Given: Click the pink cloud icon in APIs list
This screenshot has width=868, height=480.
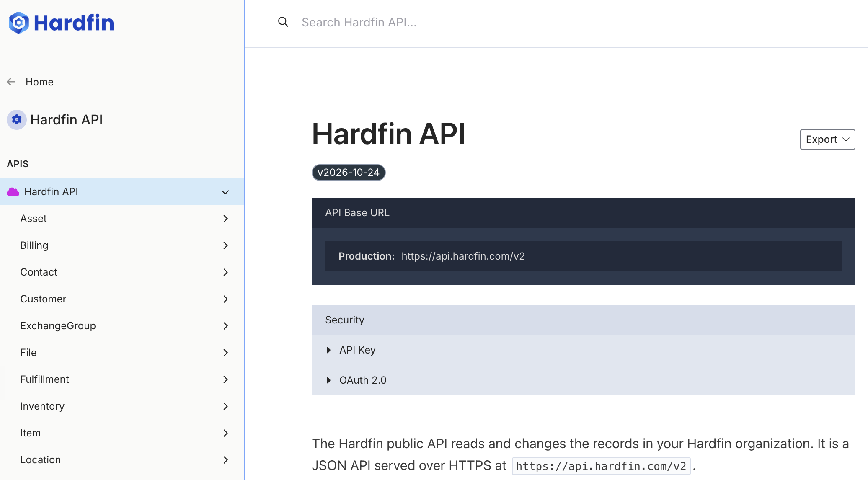Looking at the screenshot, I should point(13,192).
